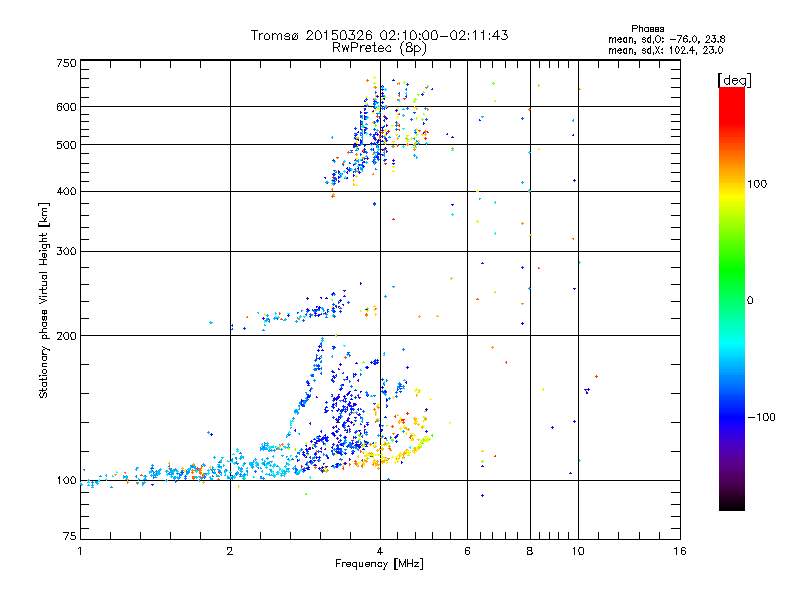Select the colorbar tick labeled 0
800x600 pixels.
click(x=750, y=301)
